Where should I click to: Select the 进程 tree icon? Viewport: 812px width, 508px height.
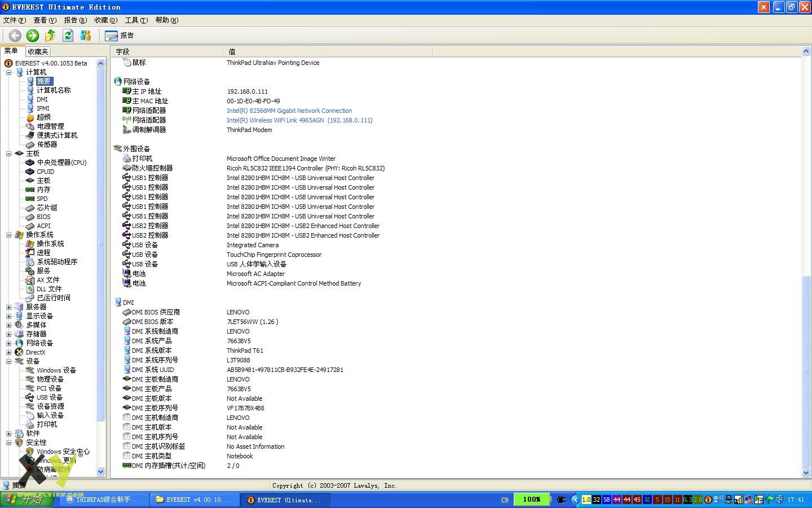30,253
